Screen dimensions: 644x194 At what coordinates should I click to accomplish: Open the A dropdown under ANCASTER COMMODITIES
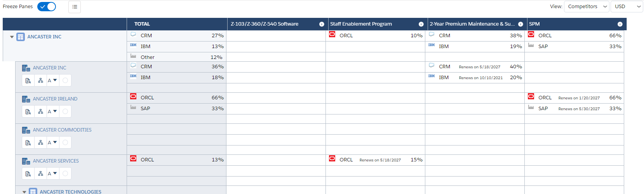tap(52, 143)
